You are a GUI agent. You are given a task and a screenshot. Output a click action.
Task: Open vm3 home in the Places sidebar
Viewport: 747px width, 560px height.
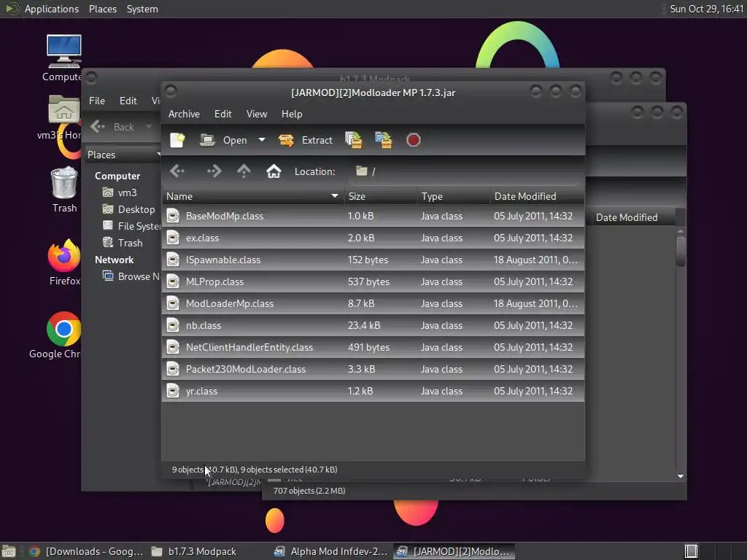click(x=127, y=192)
